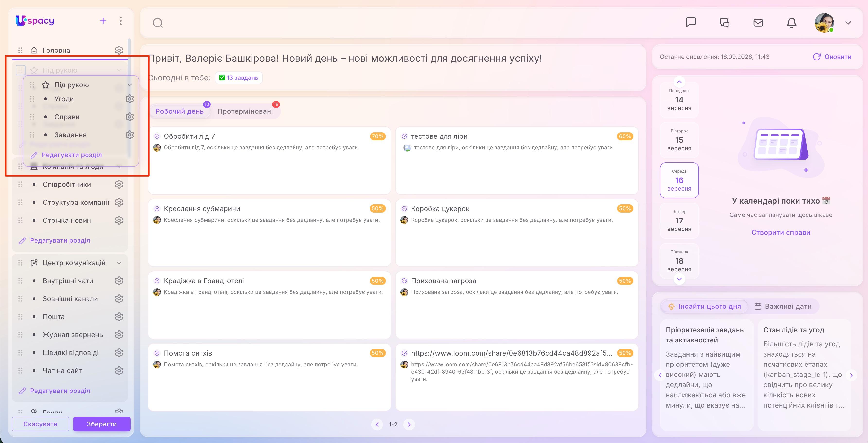868x443 pixels.
Task: Click Редагувати розділ under Стрічка новин
Action: [x=55, y=240]
